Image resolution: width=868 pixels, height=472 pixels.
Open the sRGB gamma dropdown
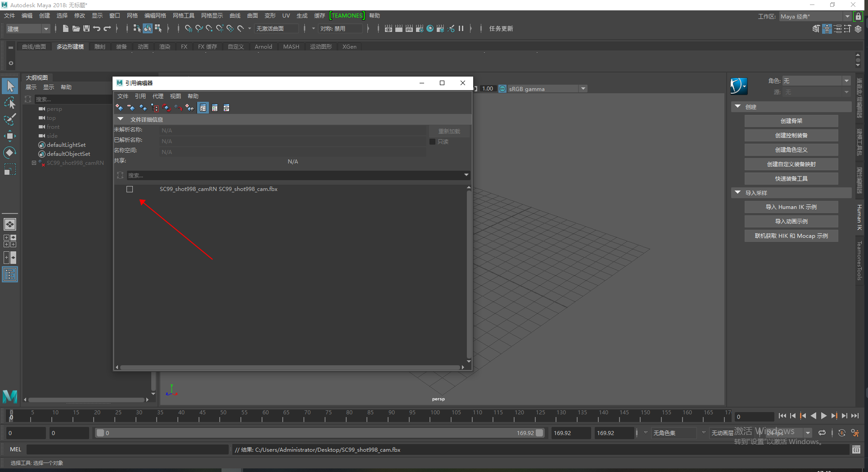point(583,89)
